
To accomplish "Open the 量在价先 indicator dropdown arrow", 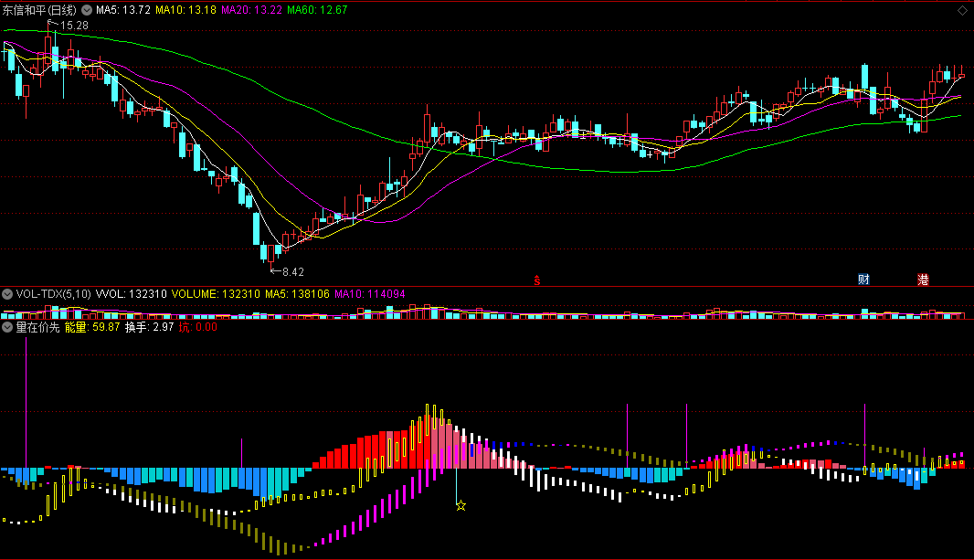I will [x=7, y=327].
